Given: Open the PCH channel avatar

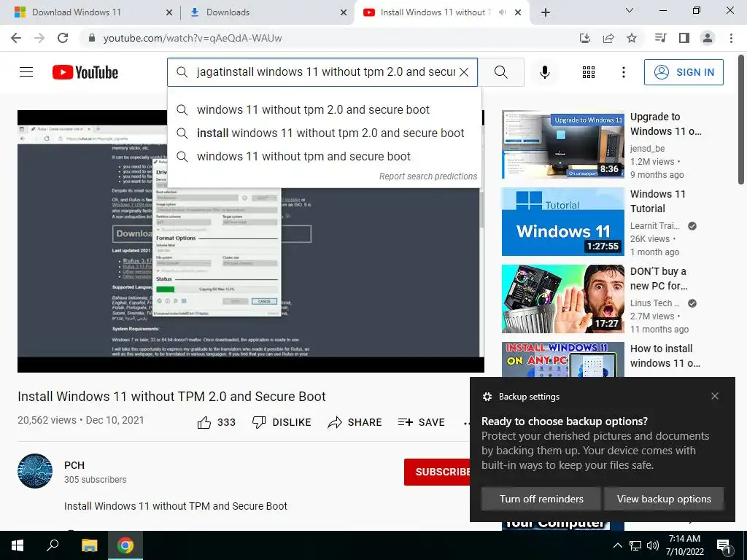Looking at the screenshot, I should click(35, 471).
